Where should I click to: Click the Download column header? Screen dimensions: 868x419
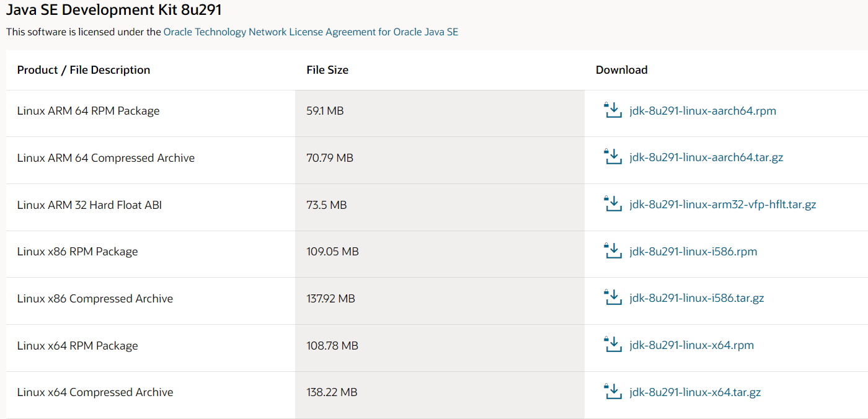622,70
